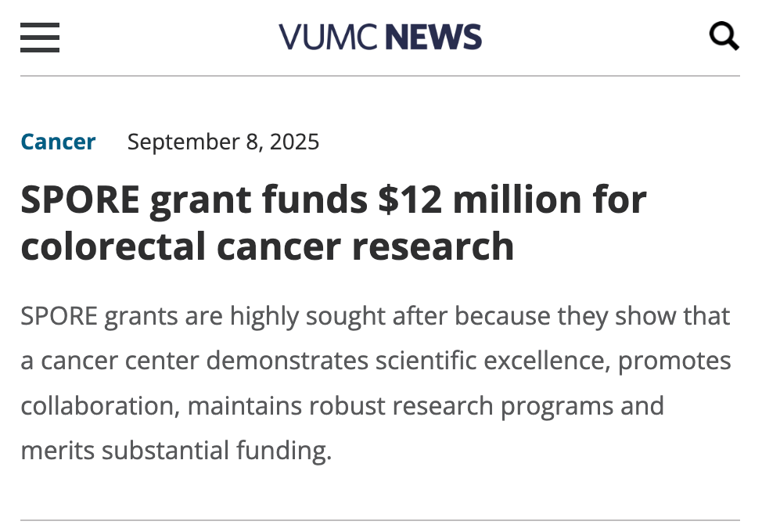Click headline line 'colorectal cancer research'
This screenshot has width=762, height=532.
coord(267,246)
